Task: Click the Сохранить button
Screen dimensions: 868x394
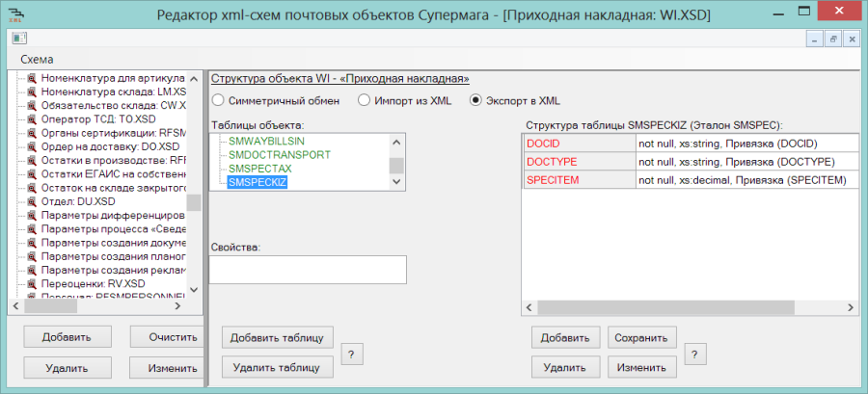Action: pos(641,337)
